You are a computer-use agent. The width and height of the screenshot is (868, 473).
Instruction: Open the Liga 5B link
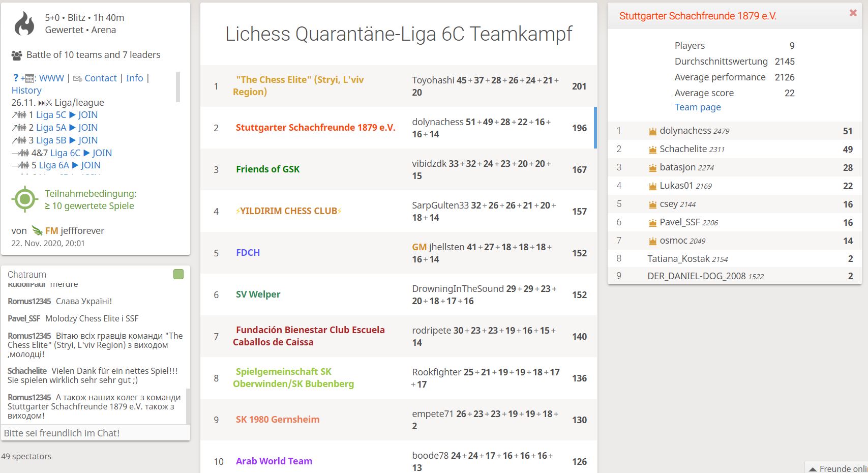pyautogui.click(x=51, y=140)
